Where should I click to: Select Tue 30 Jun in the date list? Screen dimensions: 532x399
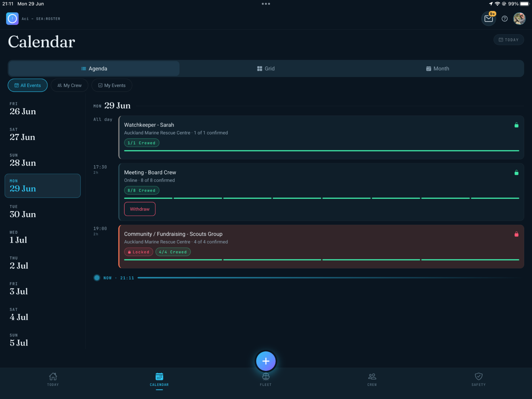pyautogui.click(x=43, y=212)
